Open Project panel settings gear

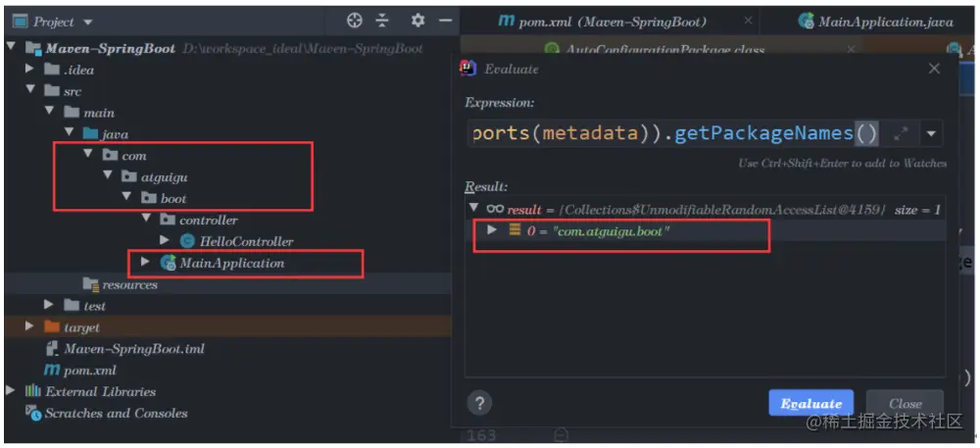click(x=417, y=21)
